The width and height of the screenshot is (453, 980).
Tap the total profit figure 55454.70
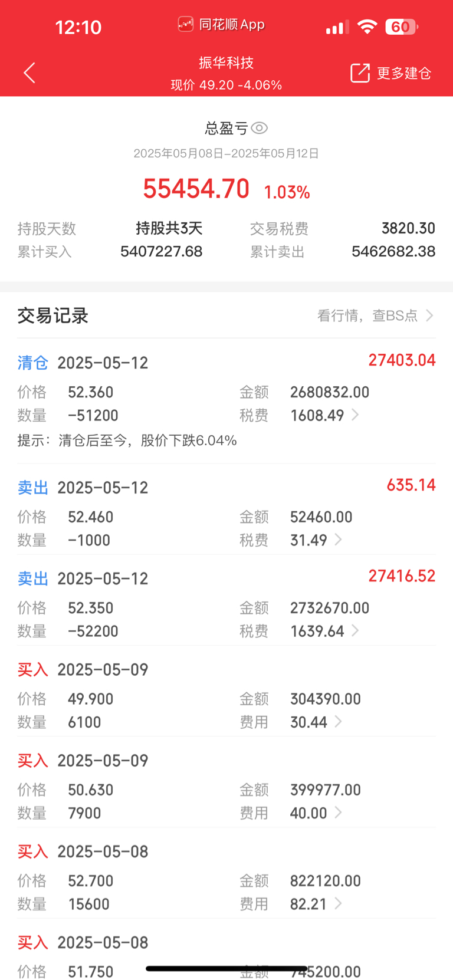pyautogui.click(x=196, y=189)
